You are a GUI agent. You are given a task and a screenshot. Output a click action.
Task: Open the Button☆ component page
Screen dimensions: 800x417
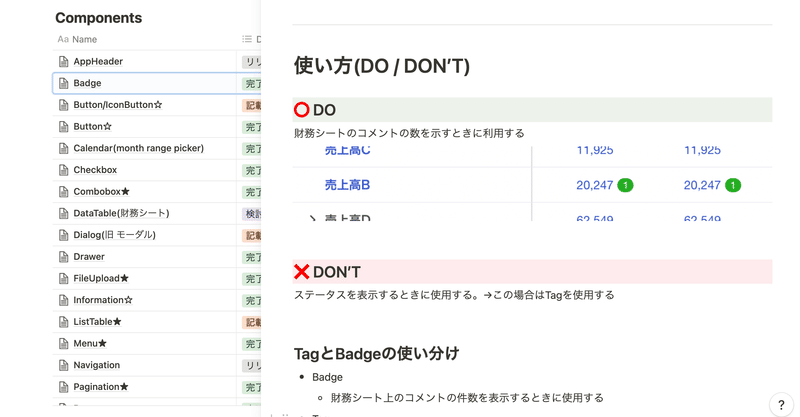click(92, 126)
